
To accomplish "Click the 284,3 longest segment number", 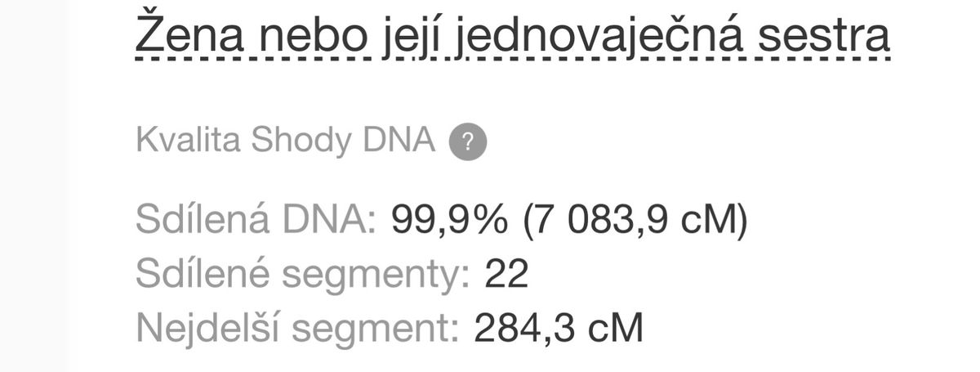I will 520,329.
